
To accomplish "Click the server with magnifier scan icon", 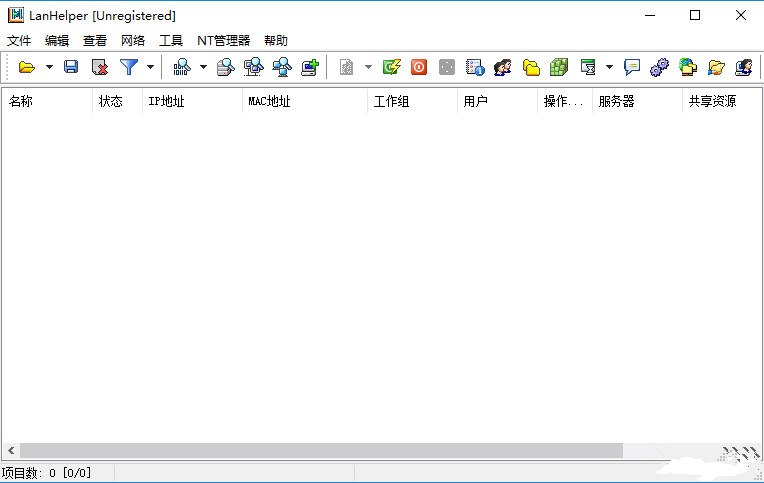I will pyautogui.click(x=226, y=67).
